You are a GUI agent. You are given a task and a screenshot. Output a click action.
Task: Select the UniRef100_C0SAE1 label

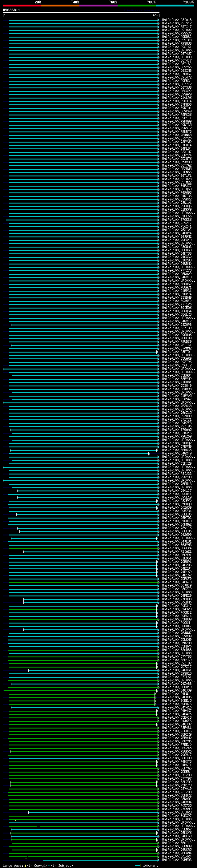(177, 494)
